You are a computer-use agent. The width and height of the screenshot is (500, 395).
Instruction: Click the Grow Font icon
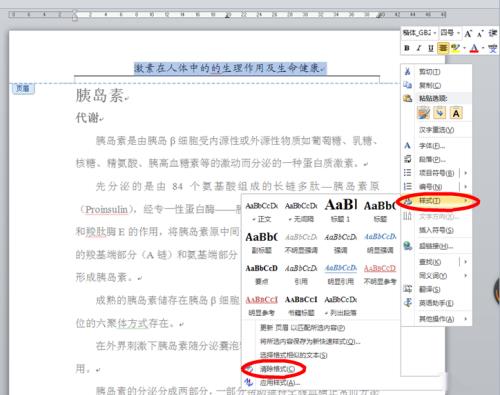(468, 33)
